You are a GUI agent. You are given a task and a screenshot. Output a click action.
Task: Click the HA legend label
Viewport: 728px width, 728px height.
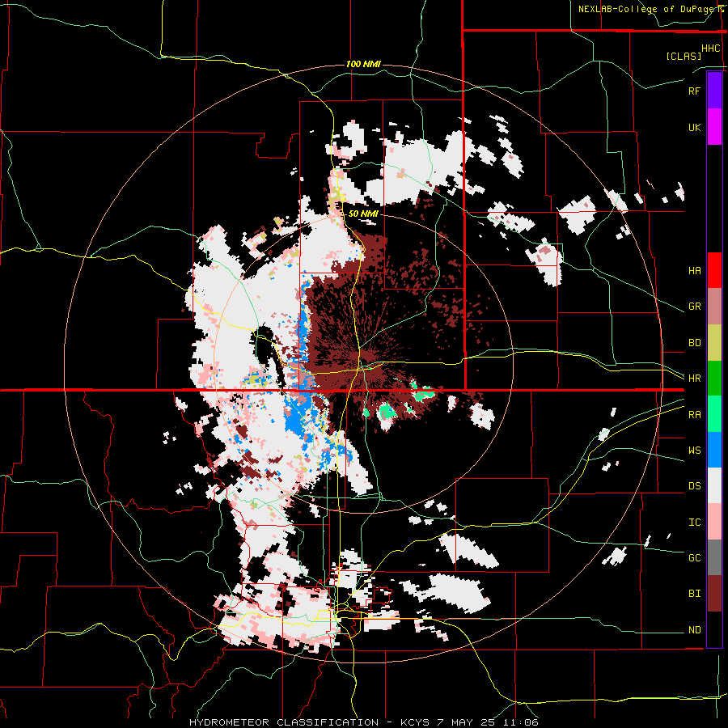pos(694,271)
